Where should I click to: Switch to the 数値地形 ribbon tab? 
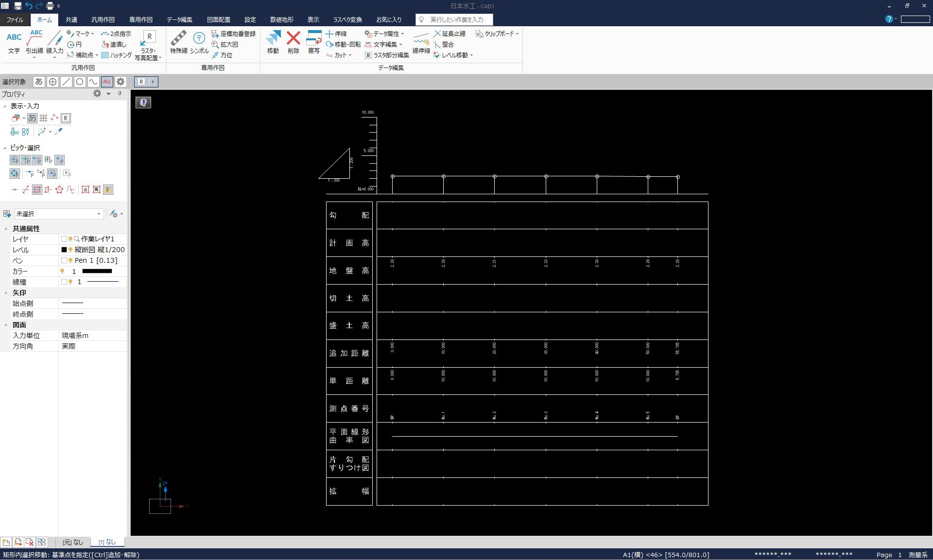click(282, 19)
